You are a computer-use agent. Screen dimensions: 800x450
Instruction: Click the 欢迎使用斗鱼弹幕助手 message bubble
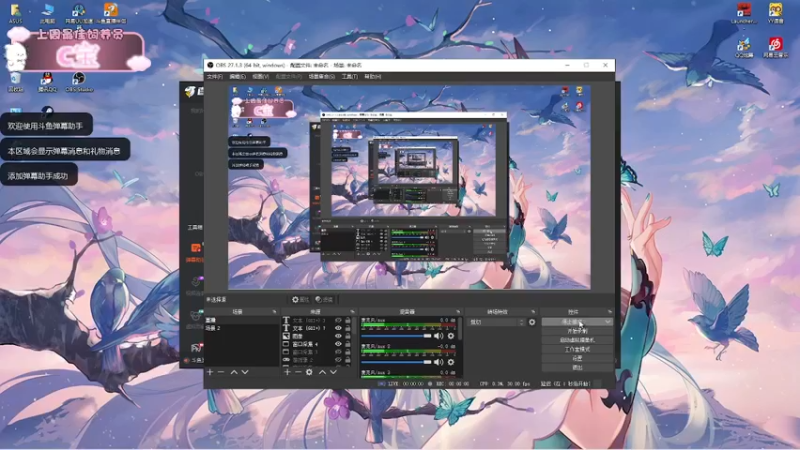tap(46, 126)
